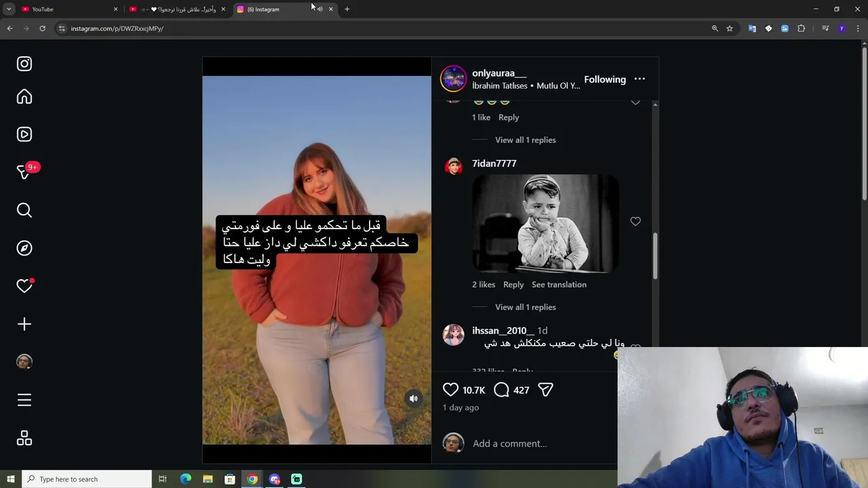Screen dimensions: 868x488
Task: Open onlyauraa__ profile picture
Action: pyautogui.click(x=454, y=79)
